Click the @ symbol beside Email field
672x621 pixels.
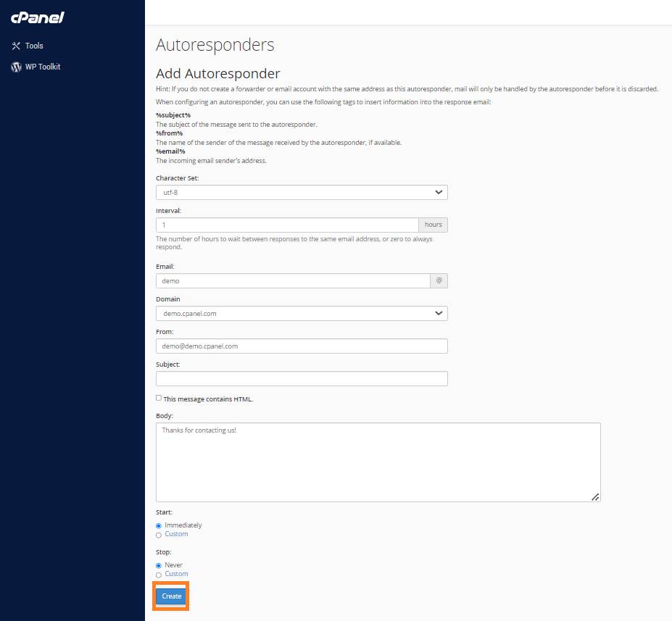pos(439,281)
